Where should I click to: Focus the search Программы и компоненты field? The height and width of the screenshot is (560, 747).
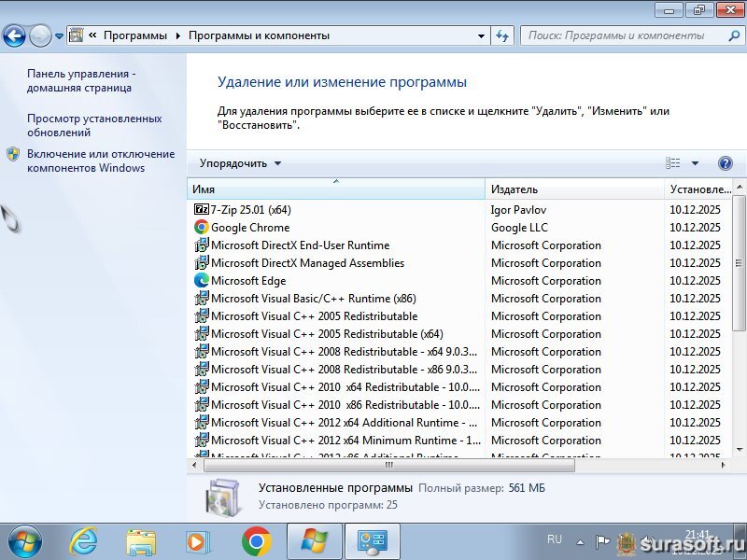click(623, 35)
